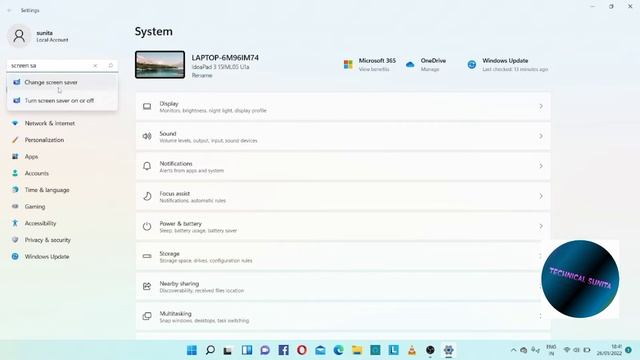Clear the settings search box text
640x360 pixels.
pos(95,65)
